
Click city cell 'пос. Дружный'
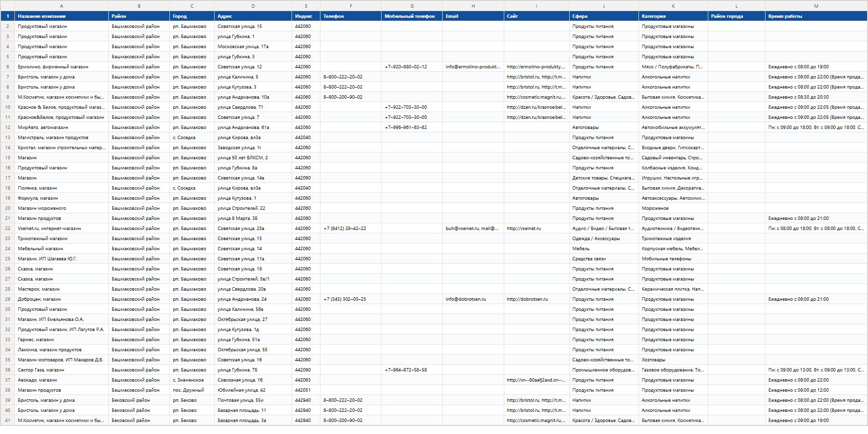[x=192, y=390]
